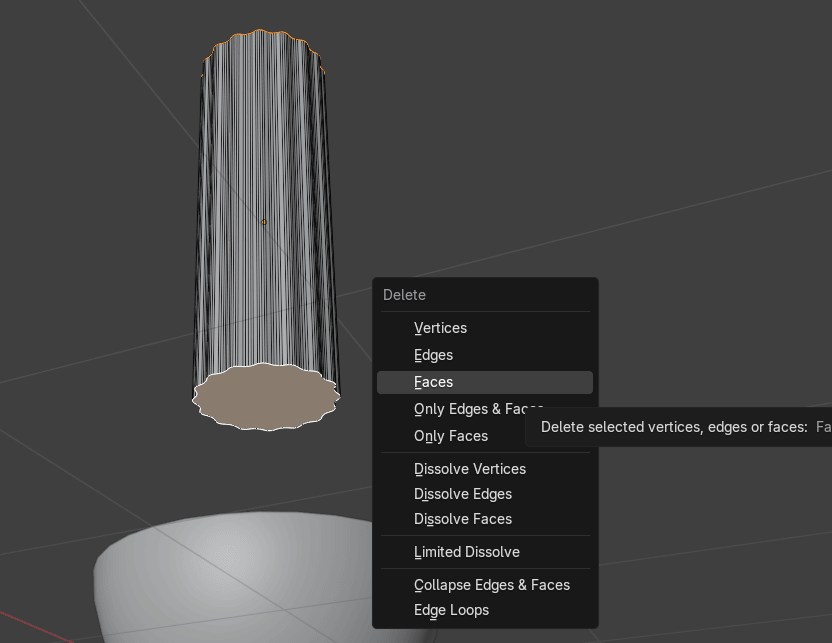Screen dimensions: 832x643
Task: Run Limited Dissolve from the menu
Action: (x=466, y=552)
